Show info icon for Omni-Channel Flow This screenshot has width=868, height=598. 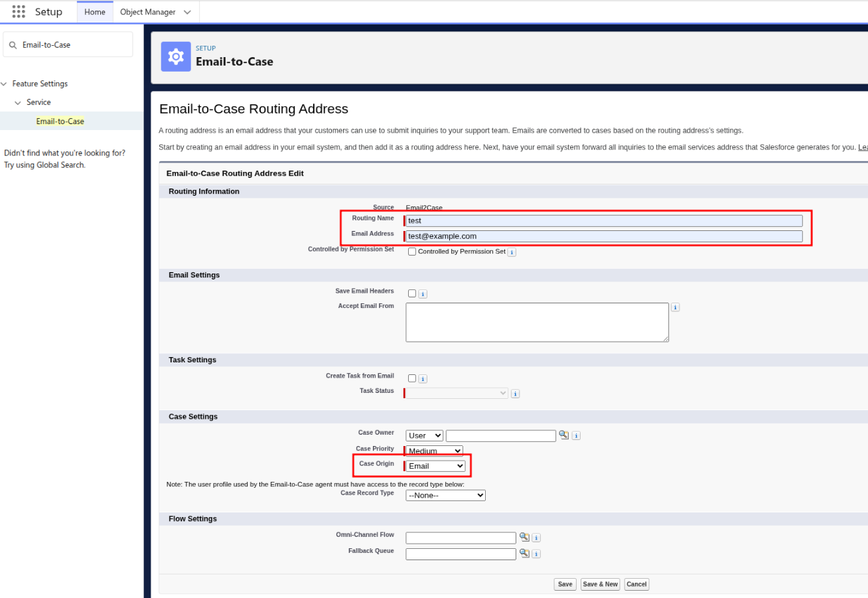[536, 538]
